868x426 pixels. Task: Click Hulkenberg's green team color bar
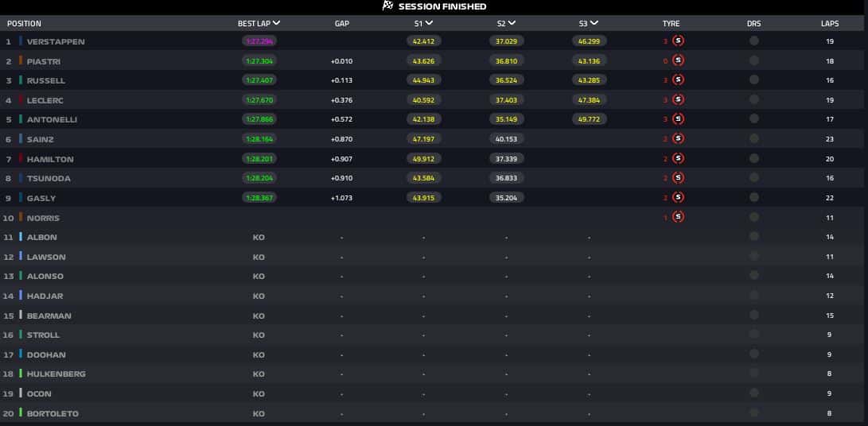click(x=21, y=374)
